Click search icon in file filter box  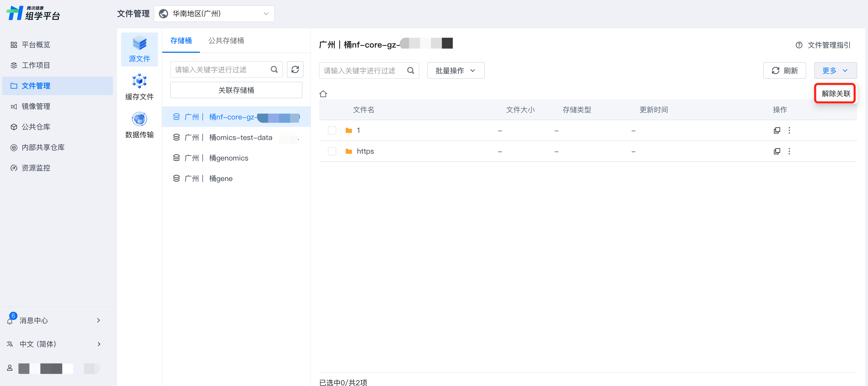[410, 70]
